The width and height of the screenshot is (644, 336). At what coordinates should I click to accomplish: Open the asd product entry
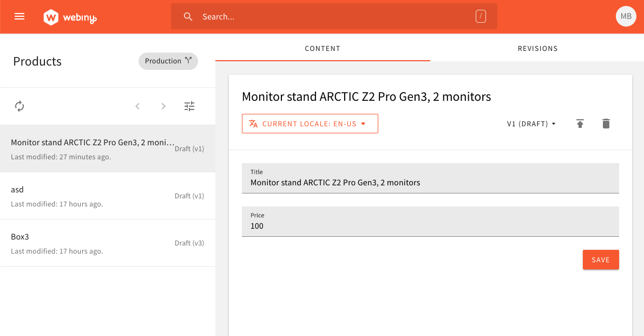(108, 196)
